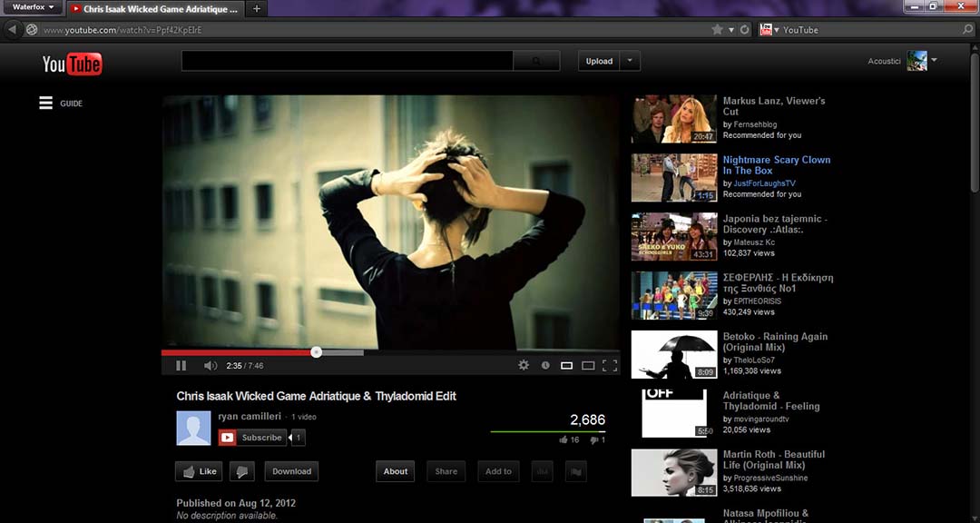
Task: Open the Share options for the video
Action: [446, 471]
